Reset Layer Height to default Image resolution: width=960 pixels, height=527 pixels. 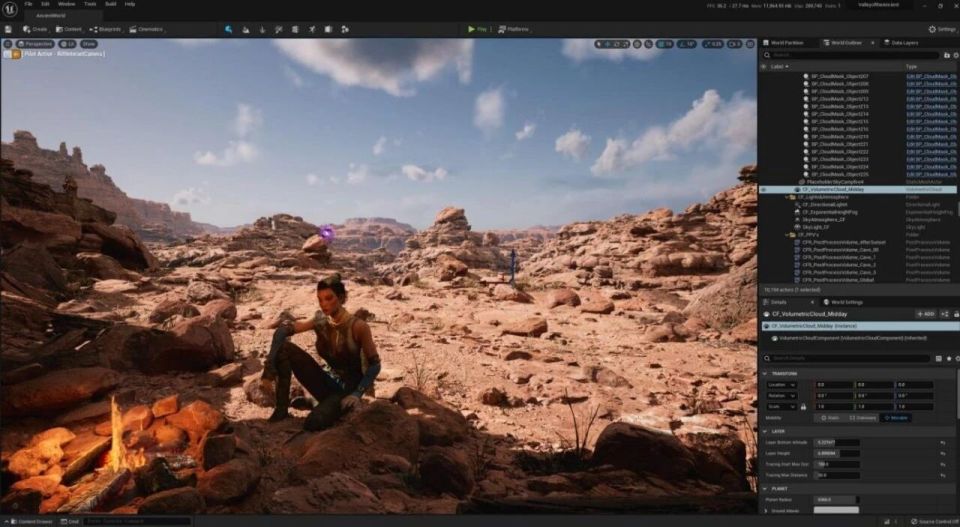(943, 454)
